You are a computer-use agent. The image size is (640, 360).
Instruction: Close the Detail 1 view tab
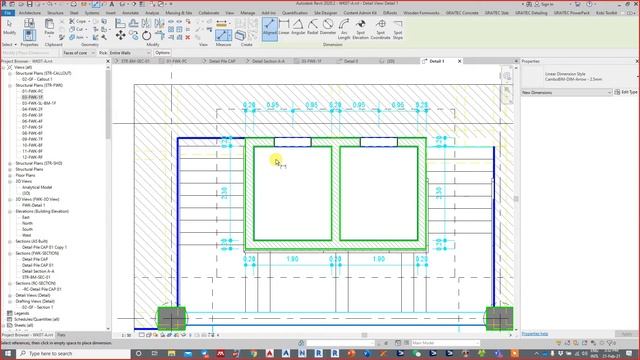pyautogui.click(x=460, y=61)
